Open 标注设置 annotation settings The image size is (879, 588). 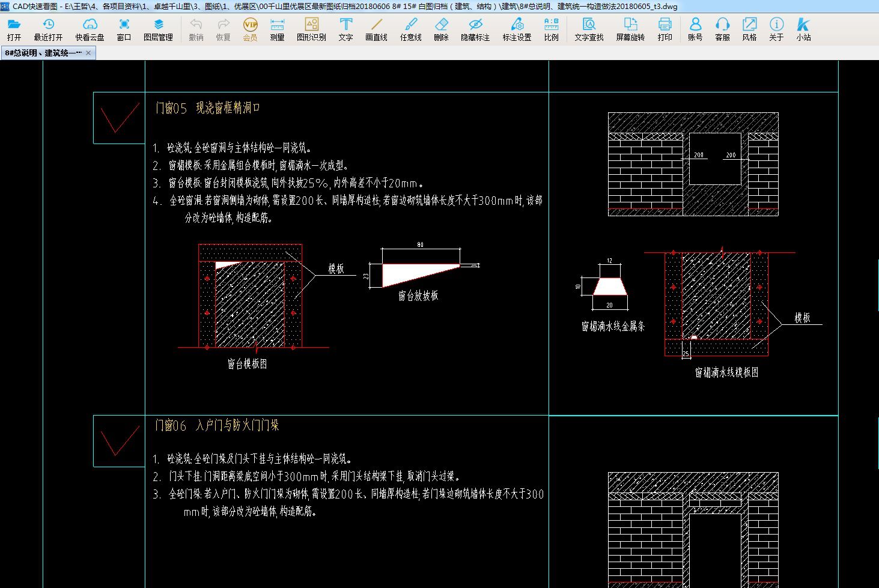pos(517,29)
